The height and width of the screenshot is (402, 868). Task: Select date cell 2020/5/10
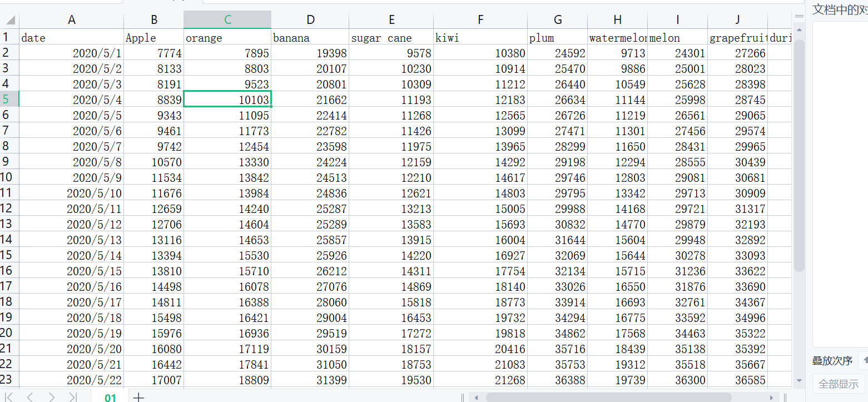coord(71,193)
